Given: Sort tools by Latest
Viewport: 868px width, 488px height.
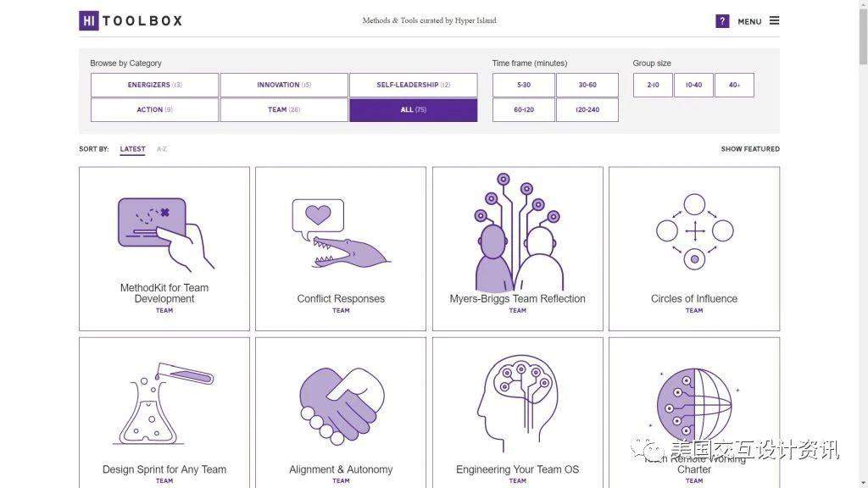Looking at the screenshot, I should point(132,149).
